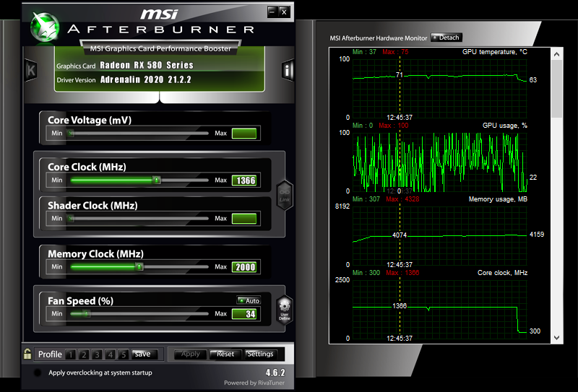Detach the Hardware Monitor window
The width and height of the screenshot is (578, 392).
446,38
